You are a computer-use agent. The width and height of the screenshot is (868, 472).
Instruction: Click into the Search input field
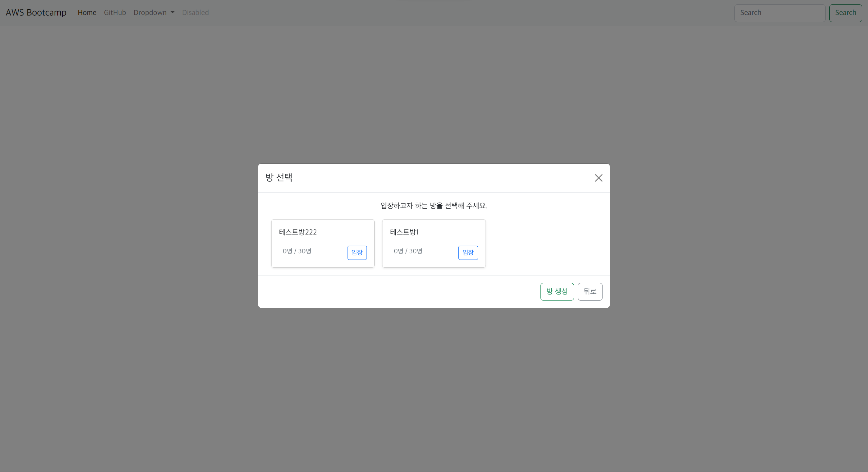(780, 13)
